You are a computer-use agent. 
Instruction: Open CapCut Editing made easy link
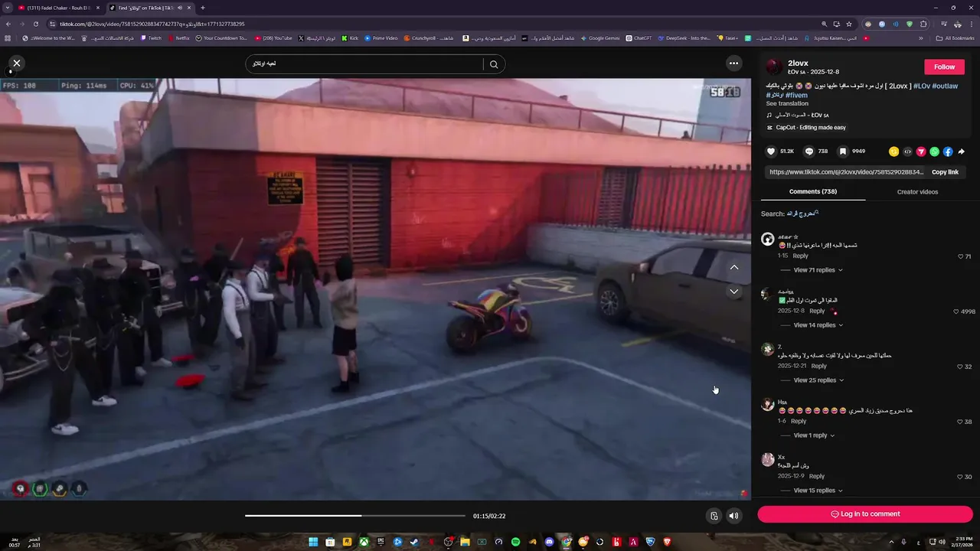pyautogui.click(x=806, y=128)
